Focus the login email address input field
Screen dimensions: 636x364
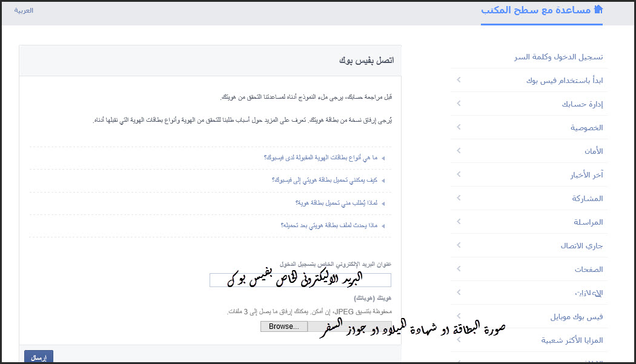point(300,280)
